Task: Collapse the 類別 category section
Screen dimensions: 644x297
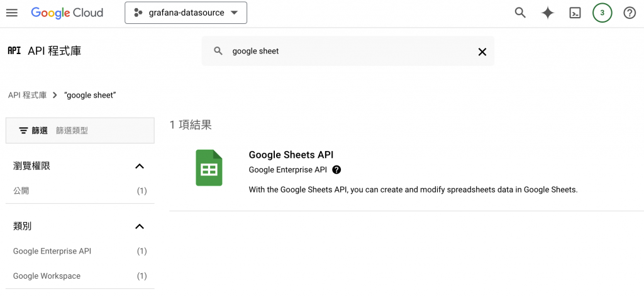Action: (x=140, y=227)
